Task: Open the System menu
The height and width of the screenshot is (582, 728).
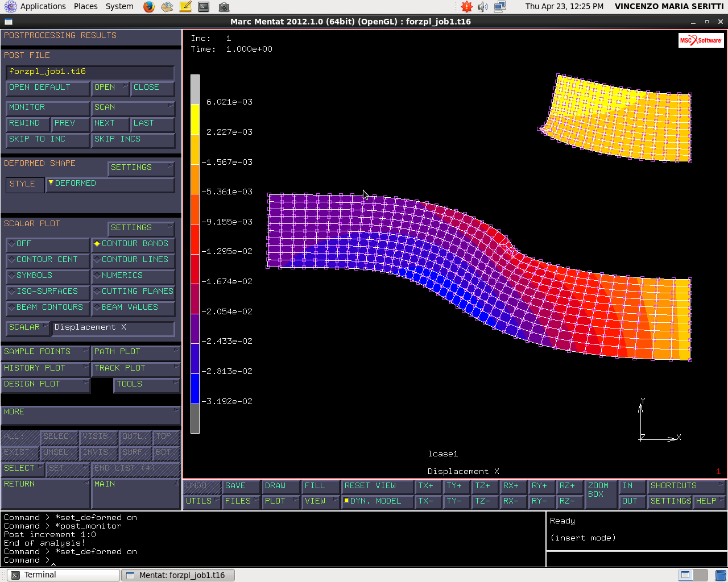Action: tap(119, 6)
